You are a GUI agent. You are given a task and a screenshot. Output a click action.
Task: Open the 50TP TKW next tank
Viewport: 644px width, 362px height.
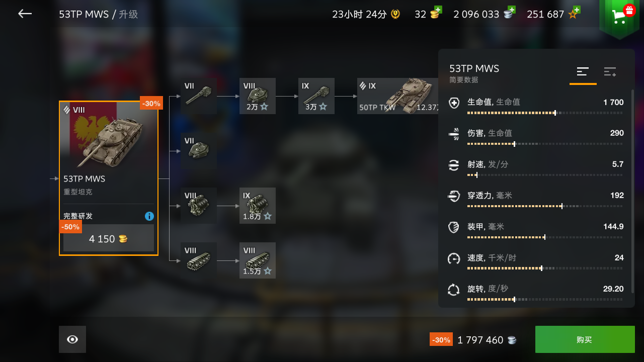click(x=398, y=96)
